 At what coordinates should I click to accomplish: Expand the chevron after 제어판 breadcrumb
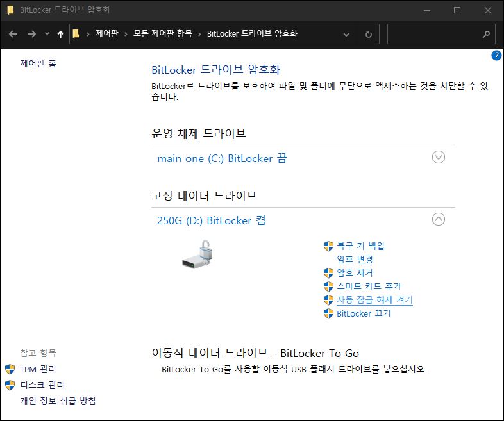(x=126, y=34)
